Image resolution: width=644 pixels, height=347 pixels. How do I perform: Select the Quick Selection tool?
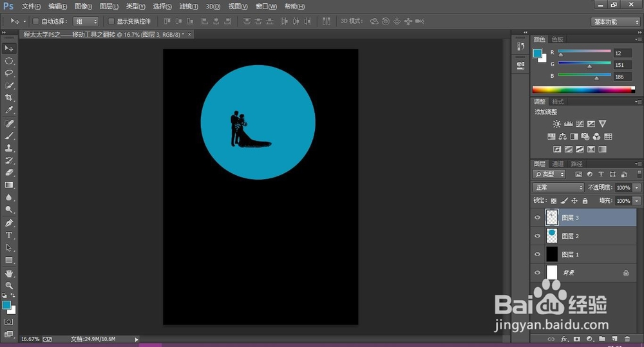[x=8, y=86]
